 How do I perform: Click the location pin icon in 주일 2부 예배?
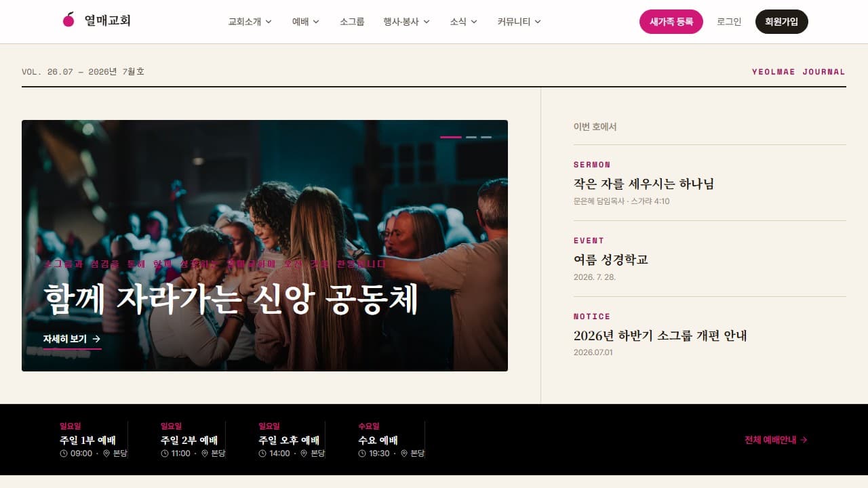(205, 453)
